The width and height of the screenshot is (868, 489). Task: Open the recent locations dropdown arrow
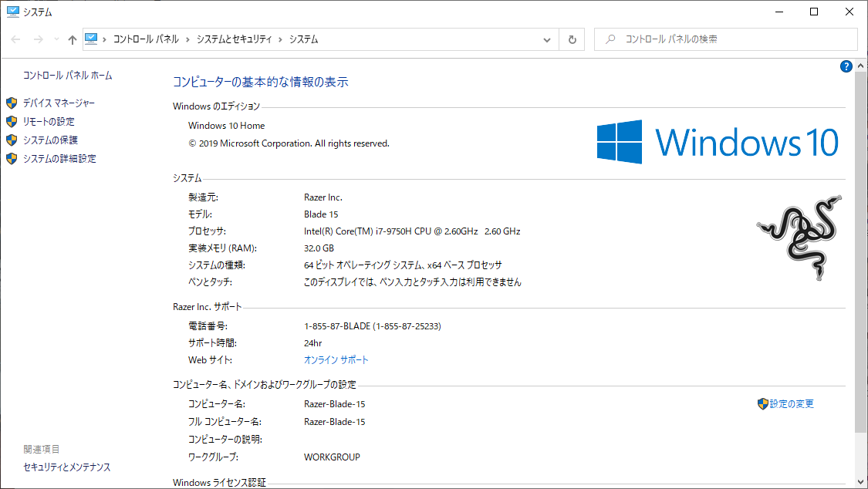click(x=56, y=39)
